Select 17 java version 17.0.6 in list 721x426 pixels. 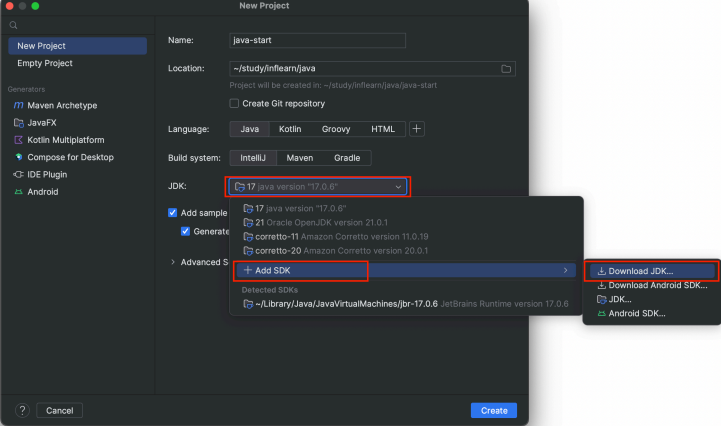(x=406, y=208)
